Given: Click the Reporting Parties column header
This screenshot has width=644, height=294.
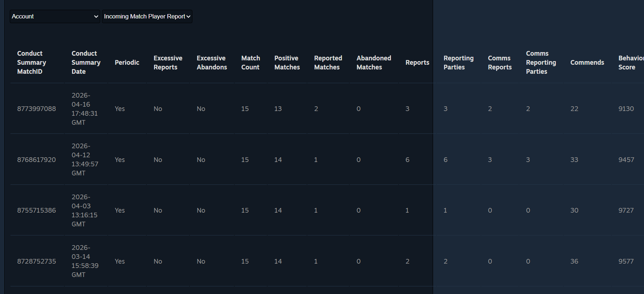Looking at the screenshot, I should pos(459,63).
